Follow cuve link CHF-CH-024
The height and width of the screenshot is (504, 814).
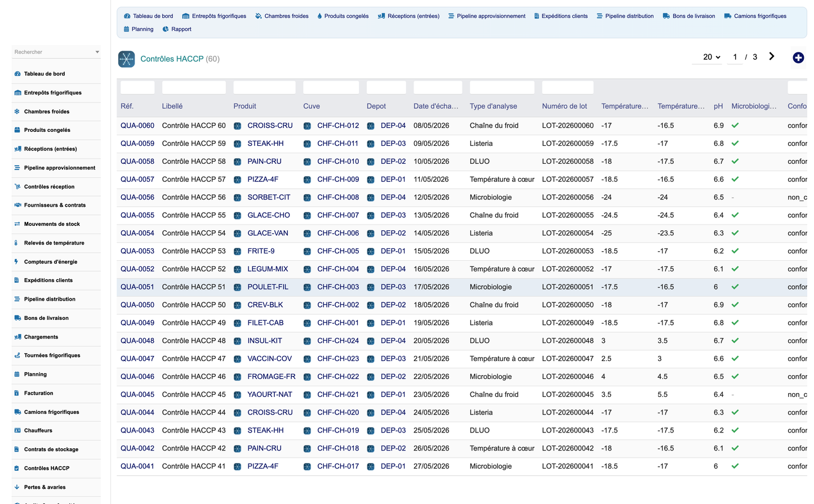(x=338, y=341)
